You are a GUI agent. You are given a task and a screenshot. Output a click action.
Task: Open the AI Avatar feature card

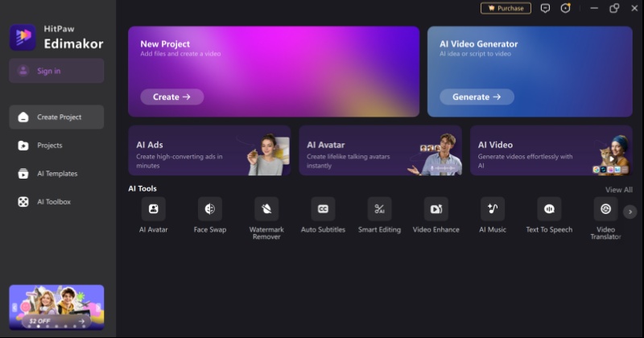click(x=380, y=150)
